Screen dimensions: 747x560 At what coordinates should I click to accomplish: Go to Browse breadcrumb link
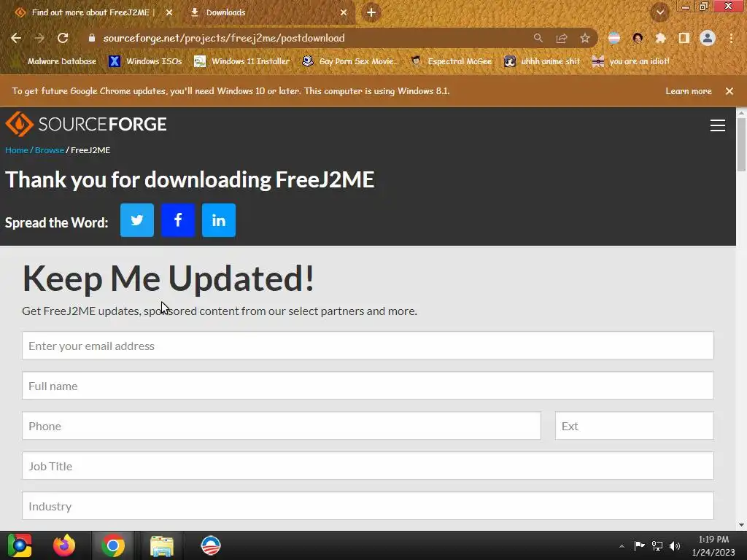click(x=50, y=150)
